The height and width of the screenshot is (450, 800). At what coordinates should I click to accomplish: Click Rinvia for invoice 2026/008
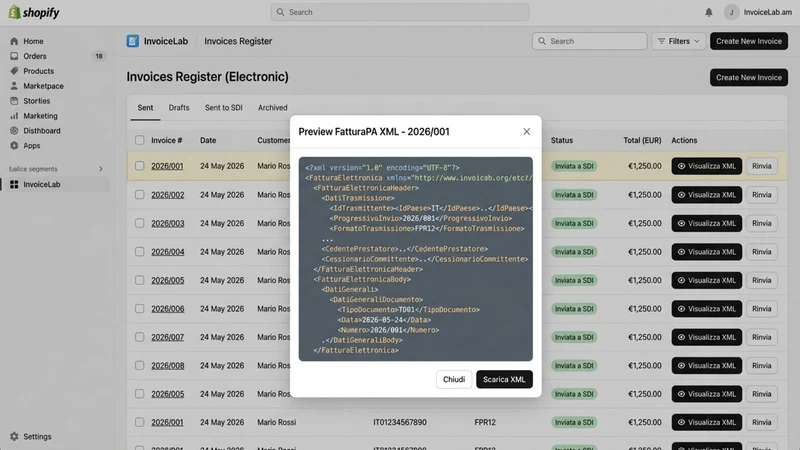click(x=762, y=365)
